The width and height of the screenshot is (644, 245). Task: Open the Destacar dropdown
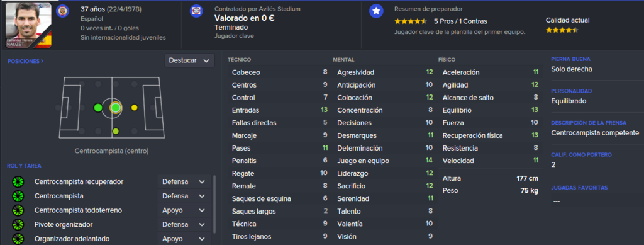tap(190, 60)
